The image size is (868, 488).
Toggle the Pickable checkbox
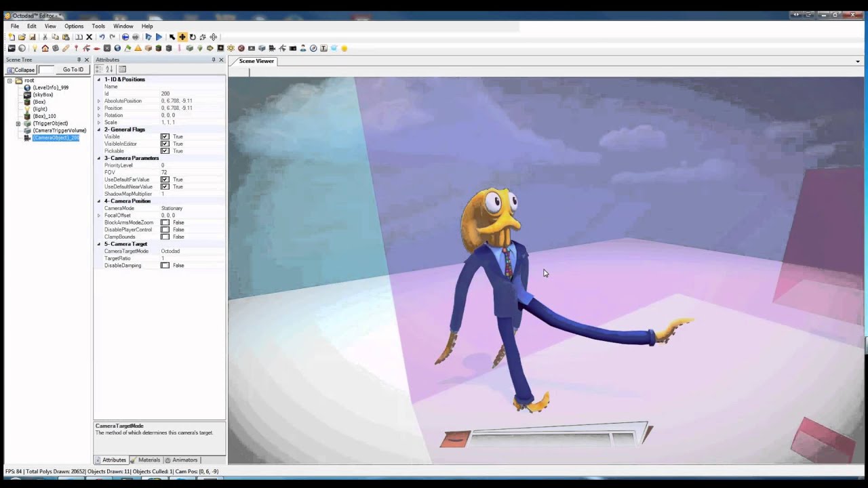coord(165,151)
